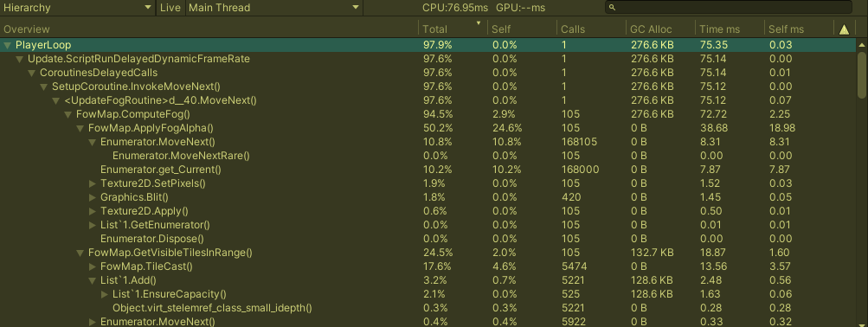This screenshot has height=327, width=868.
Task: Sort by the Calls column header
Action: pos(591,29)
